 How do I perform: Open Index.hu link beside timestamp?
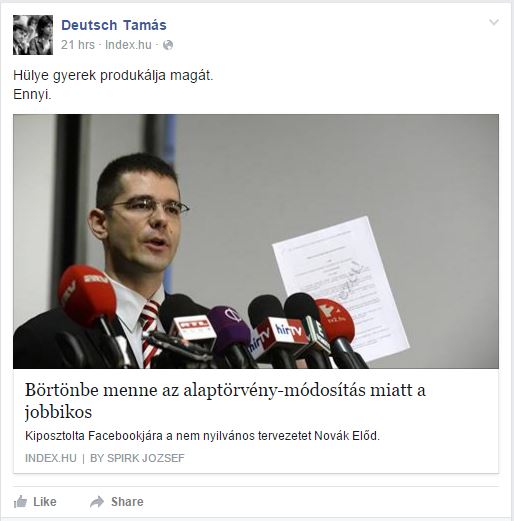point(128,45)
